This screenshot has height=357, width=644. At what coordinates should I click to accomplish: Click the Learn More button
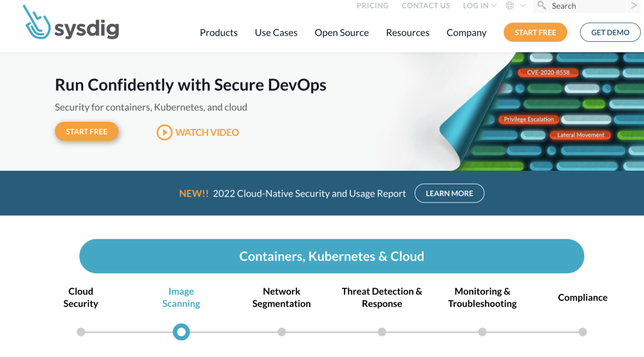(x=450, y=193)
